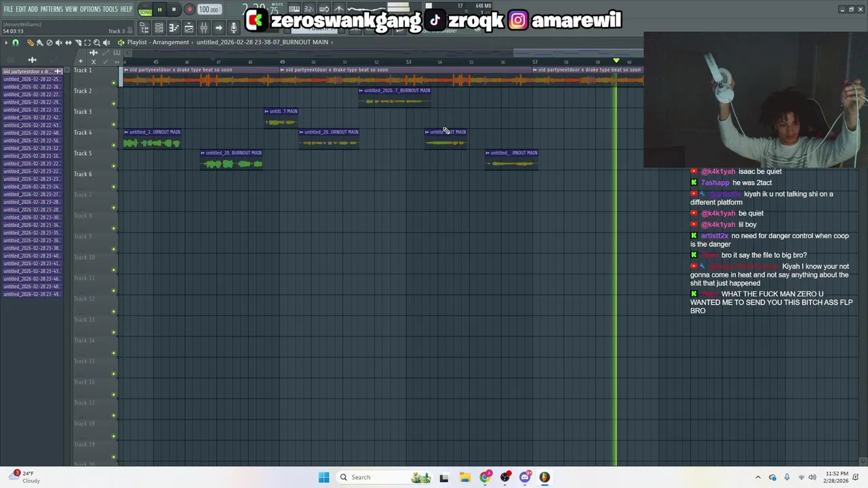The height and width of the screenshot is (488, 868).
Task: Mute Track 5 with its green LED
Action: 114,166
